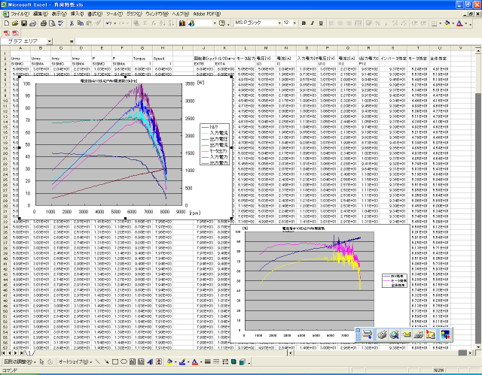The height and width of the screenshot is (375, 482).
Task: Open the Chart Wizard icon
Action: tap(182, 23)
